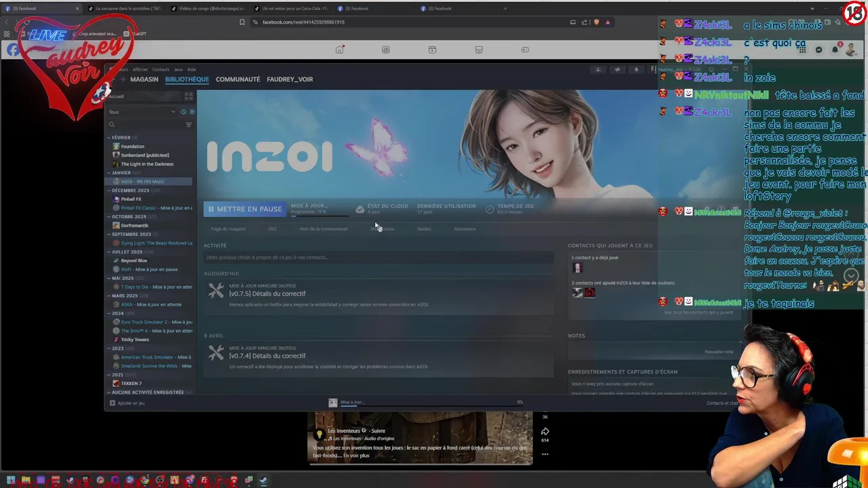The image size is (868, 488).
Task: Click the État du cloud icon
Action: 360,209
